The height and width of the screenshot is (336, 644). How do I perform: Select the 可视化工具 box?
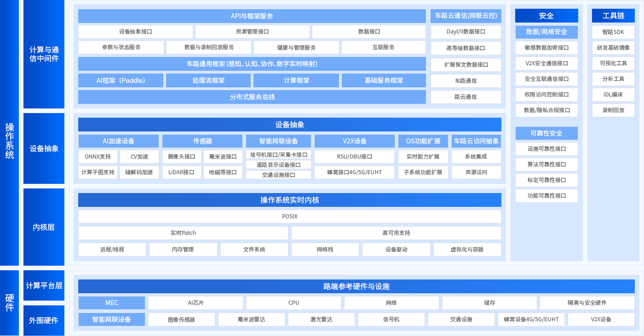click(x=613, y=63)
